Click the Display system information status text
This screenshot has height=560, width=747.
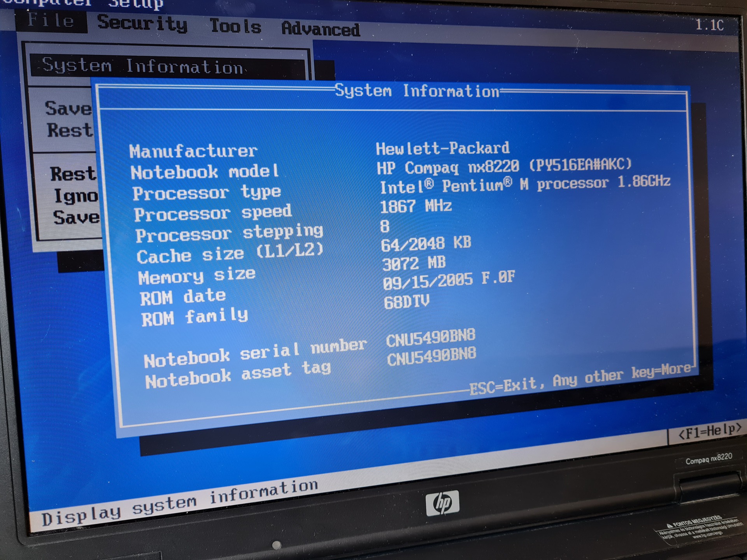pyautogui.click(x=180, y=503)
